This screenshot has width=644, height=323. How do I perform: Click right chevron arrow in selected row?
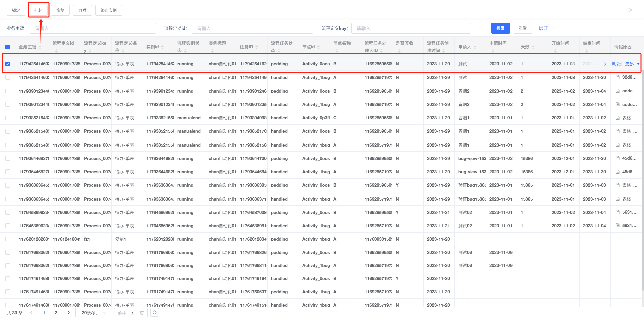point(605,64)
